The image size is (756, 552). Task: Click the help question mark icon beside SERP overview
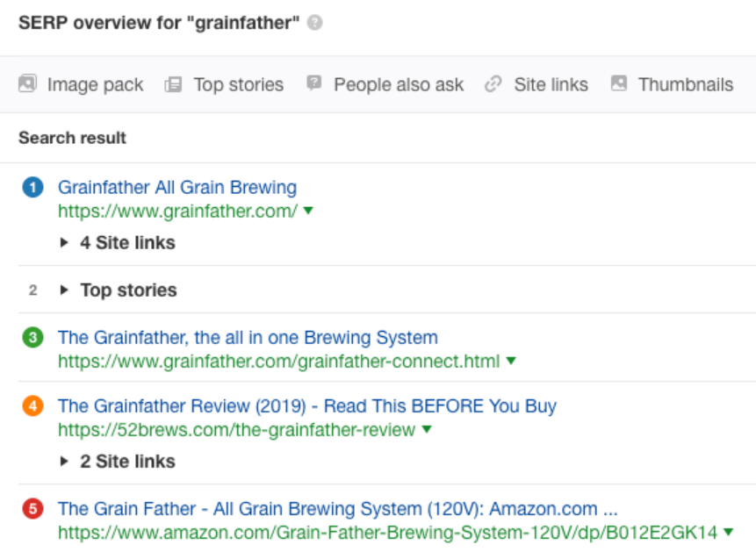tap(315, 23)
